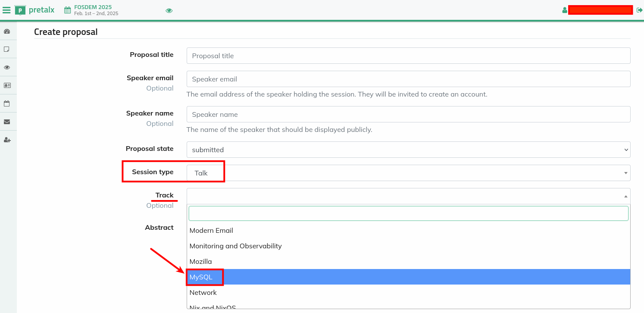Viewport: 644px width, 313px height.
Task: Click the Proposal title input field
Action: point(408,56)
